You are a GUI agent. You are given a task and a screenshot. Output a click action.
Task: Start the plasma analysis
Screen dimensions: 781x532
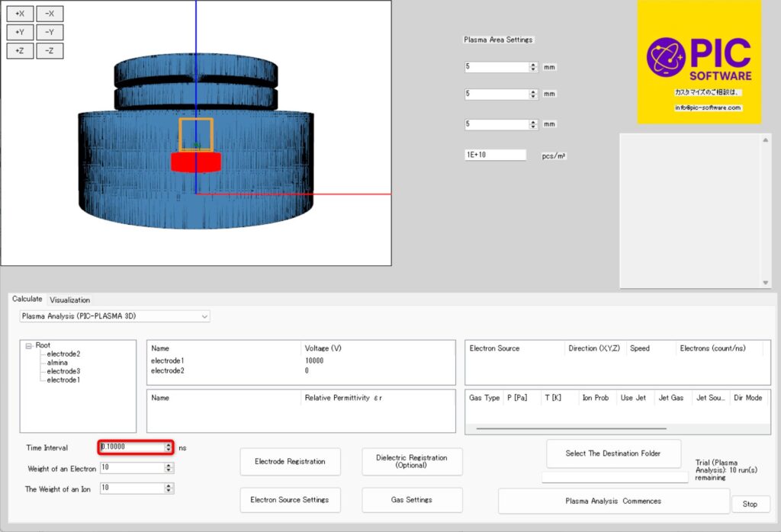point(613,502)
